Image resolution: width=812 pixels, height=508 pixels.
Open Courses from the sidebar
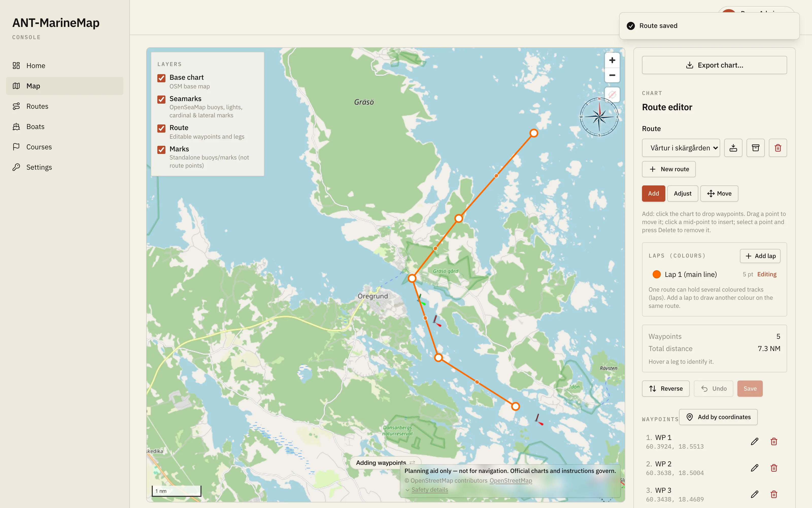click(x=64, y=147)
